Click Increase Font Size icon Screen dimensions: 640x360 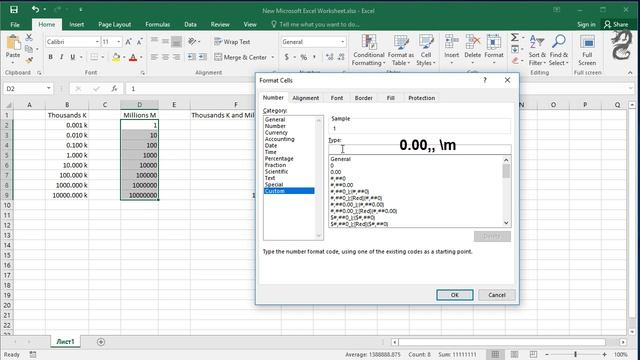click(x=128, y=42)
